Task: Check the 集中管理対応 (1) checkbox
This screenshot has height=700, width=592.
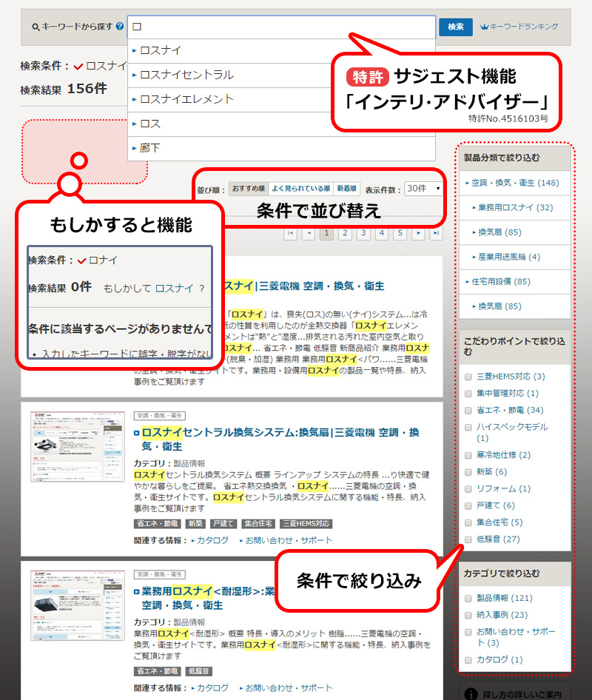Action: point(468,394)
